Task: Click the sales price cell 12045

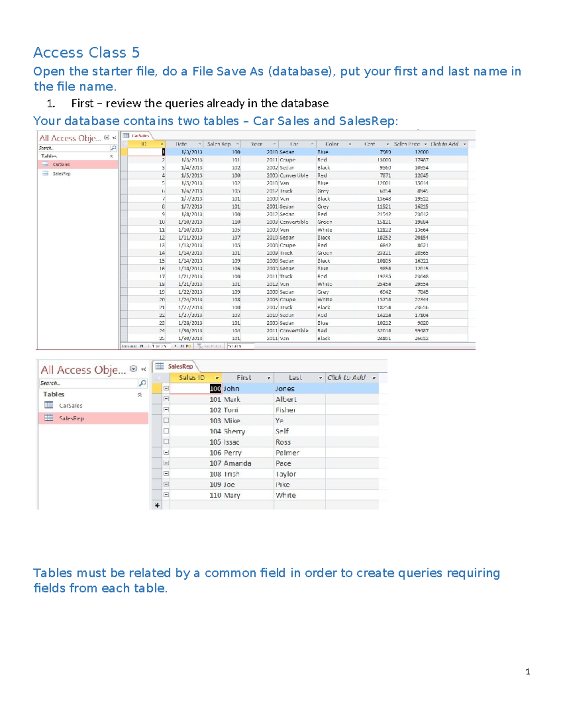Action: pos(411,175)
